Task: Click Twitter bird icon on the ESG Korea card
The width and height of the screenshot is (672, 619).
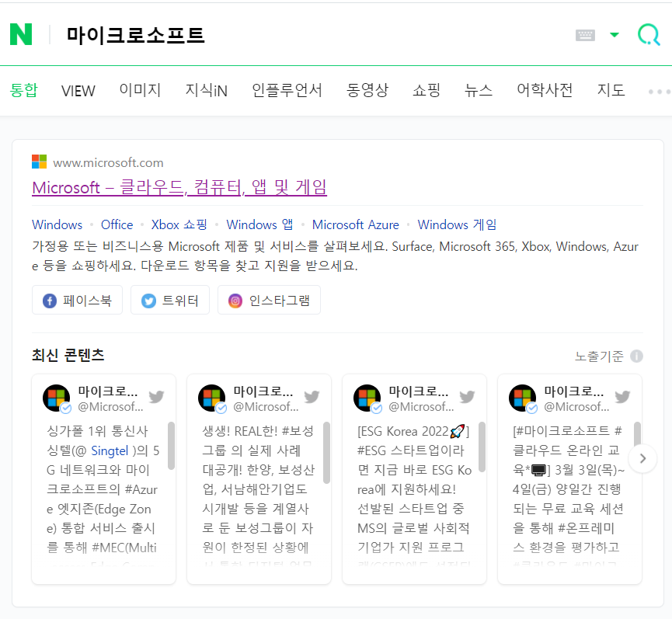Action: [x=467, y=397]
